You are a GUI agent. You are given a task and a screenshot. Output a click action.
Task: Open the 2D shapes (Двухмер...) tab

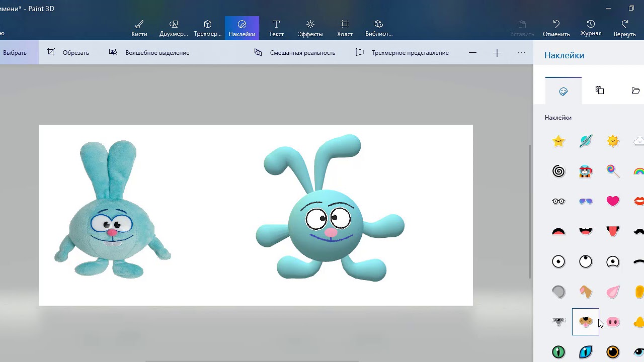tap(174, 28)
